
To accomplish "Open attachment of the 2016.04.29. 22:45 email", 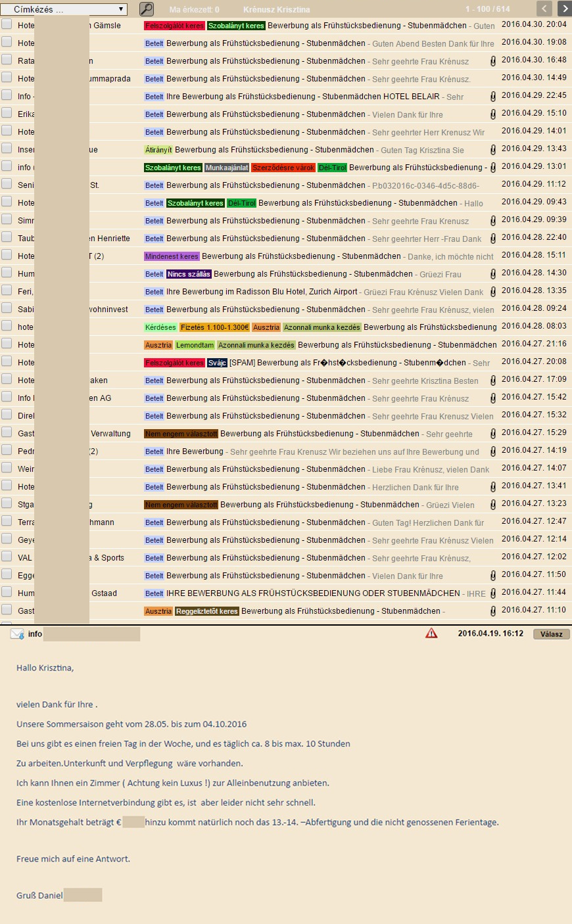I will [493, 97].
